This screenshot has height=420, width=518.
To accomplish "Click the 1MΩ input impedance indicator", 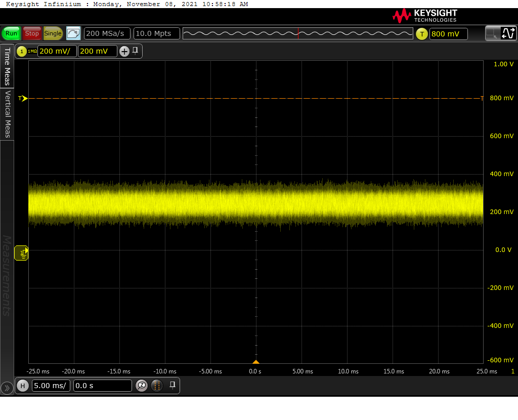I will (x=32, y=51).
